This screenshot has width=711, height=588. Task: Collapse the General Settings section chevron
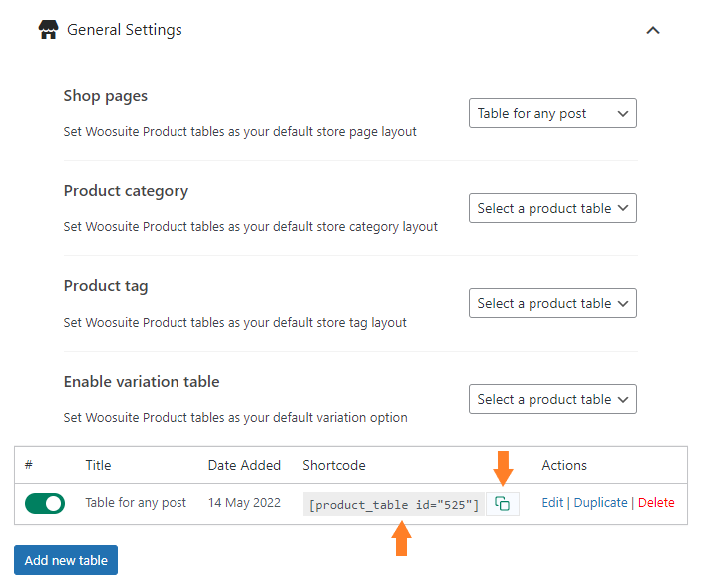pyautogui.click(x=653, y=30)
